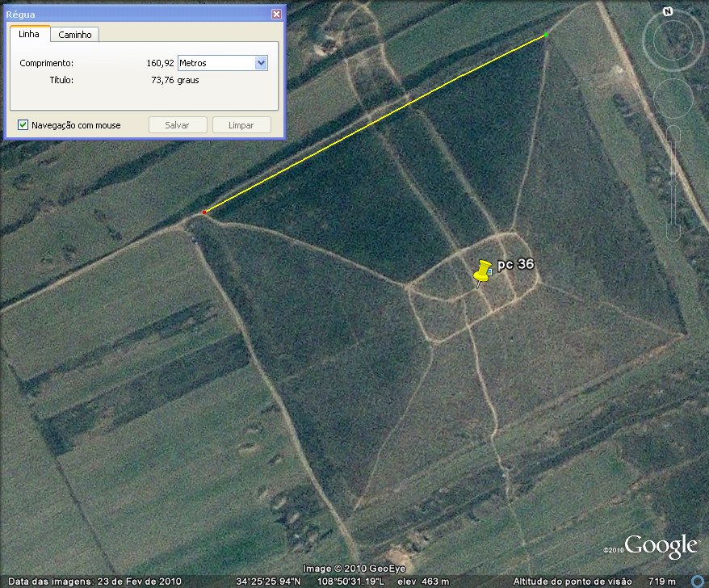Click the yellow ruler measurement line
709x588 pixels.
375,124
